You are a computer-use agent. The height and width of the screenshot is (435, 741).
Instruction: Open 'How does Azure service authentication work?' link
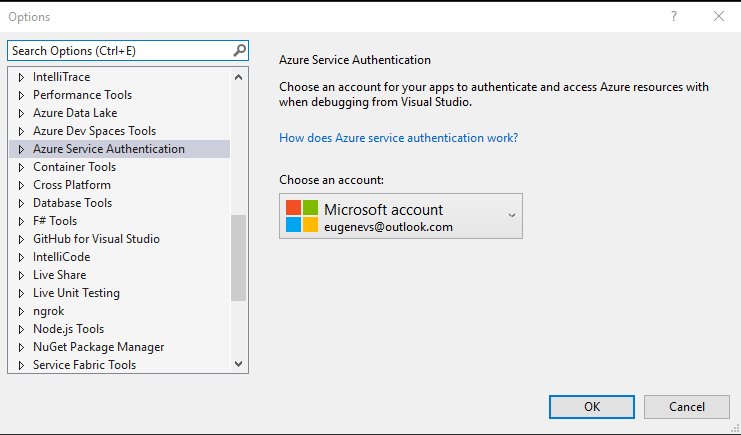pos(398,138)
